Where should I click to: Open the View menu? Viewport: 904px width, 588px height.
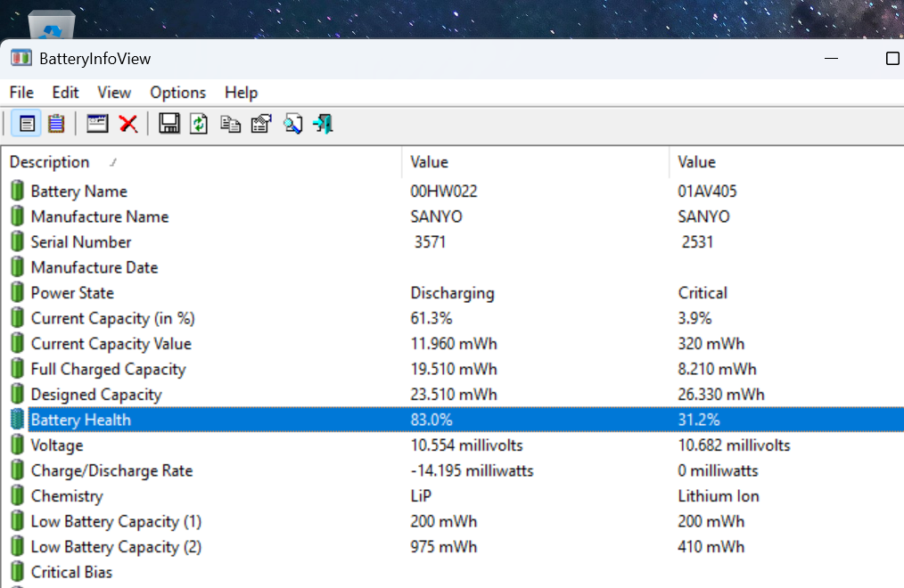pyautogui.click(x=113, y=93)
